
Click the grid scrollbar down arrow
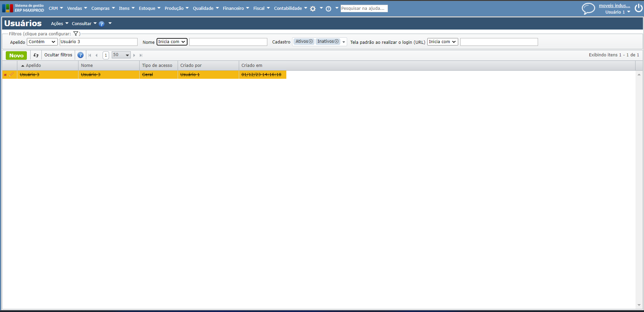pyautogui.click(x=639, y=305)
